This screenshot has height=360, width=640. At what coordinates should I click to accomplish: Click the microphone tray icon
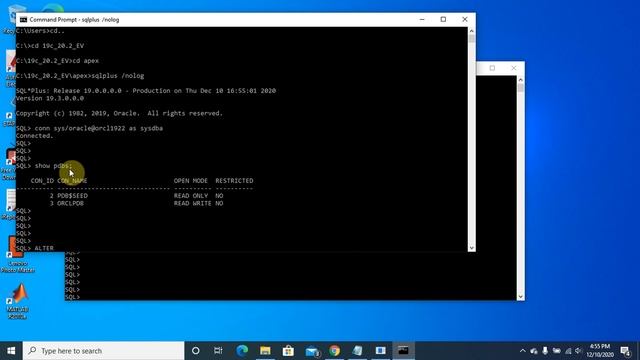545,351
